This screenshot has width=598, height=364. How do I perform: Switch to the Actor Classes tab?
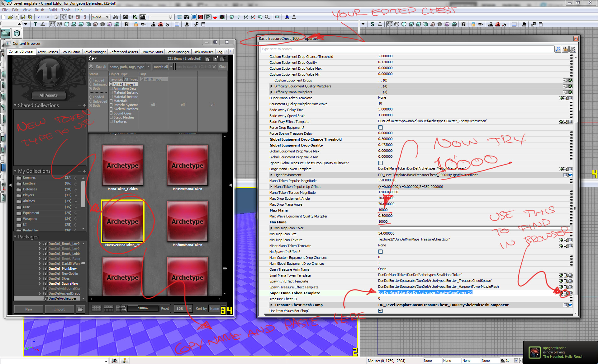[x=47, y=52]
